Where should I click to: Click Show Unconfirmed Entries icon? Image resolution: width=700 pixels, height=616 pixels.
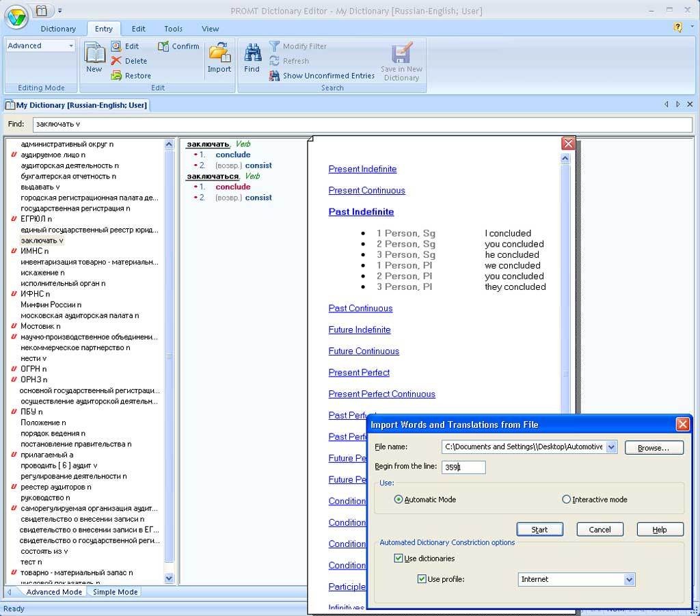point(275,75)
